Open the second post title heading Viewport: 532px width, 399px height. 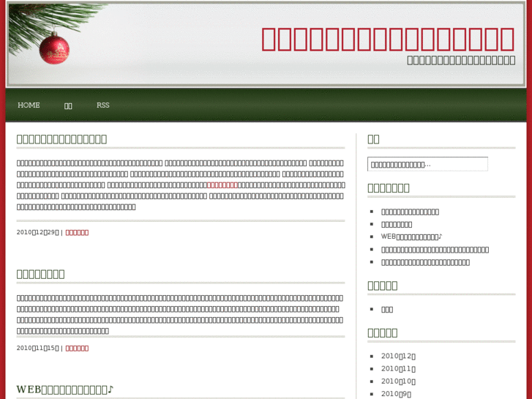point(41,274)
